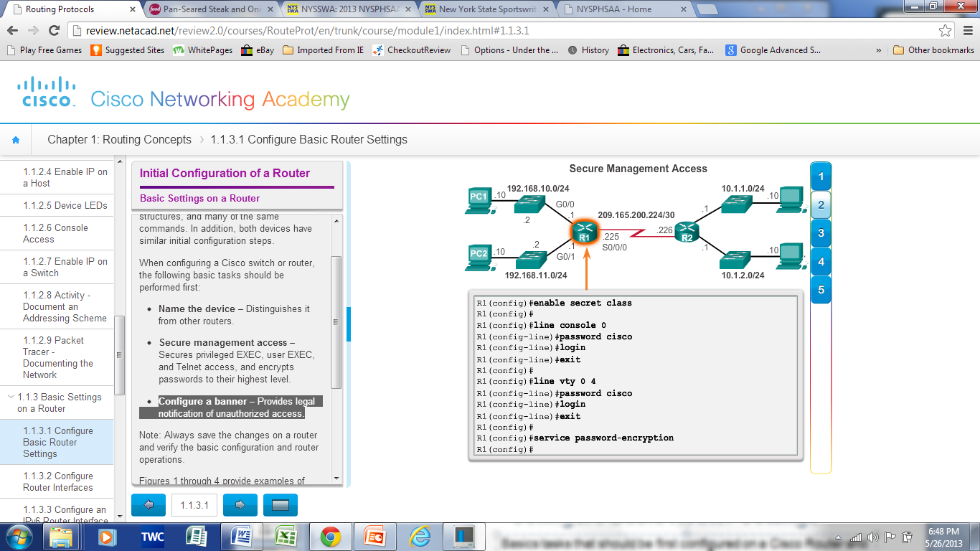Collapse 1.1.3 Basic Settings section

(x=11, y=397)
